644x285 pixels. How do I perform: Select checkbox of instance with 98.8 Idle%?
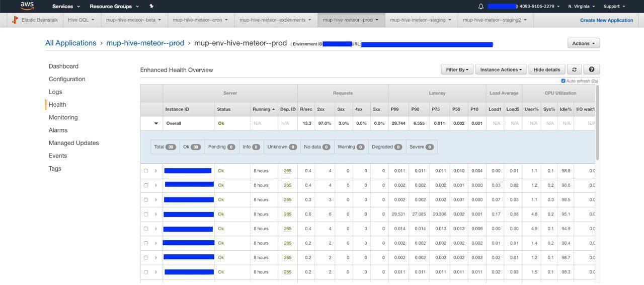[146, 171]
